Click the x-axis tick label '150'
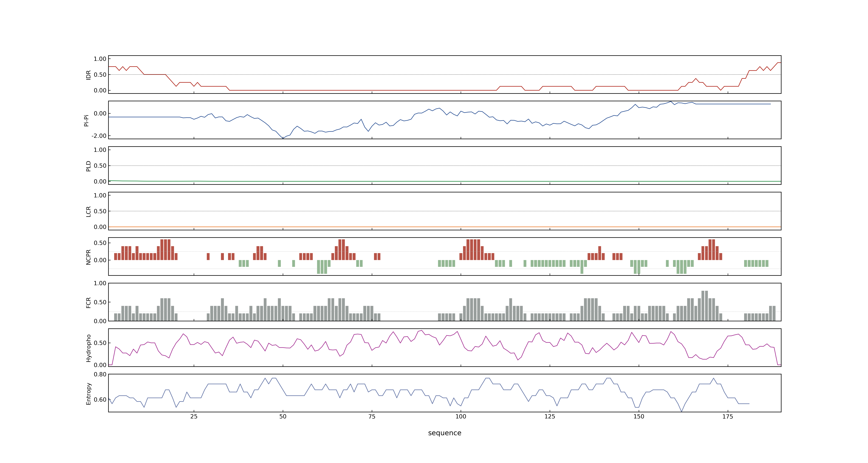The image size is (868, 463). pyautogui.click(x=639, y=416)
